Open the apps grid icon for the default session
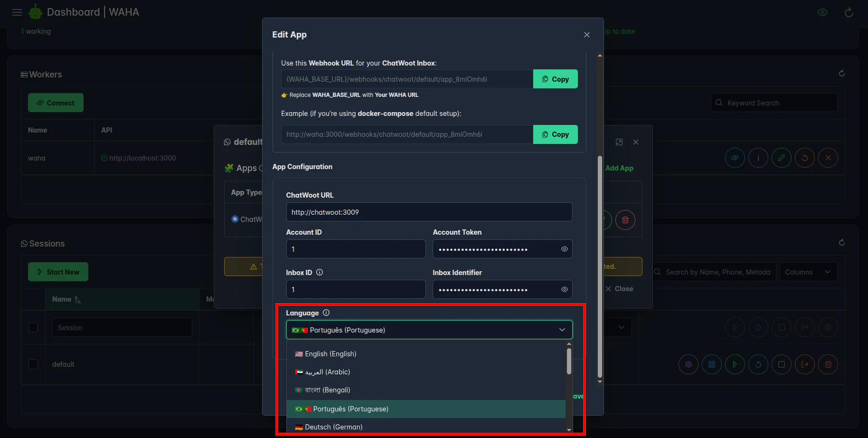 pos(712,364)
